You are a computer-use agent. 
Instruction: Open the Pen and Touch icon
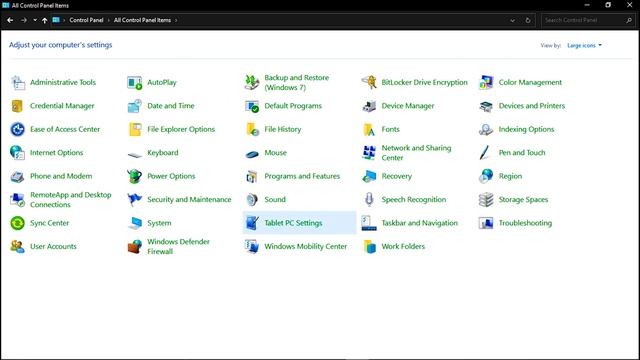click(x=485, y=153)
